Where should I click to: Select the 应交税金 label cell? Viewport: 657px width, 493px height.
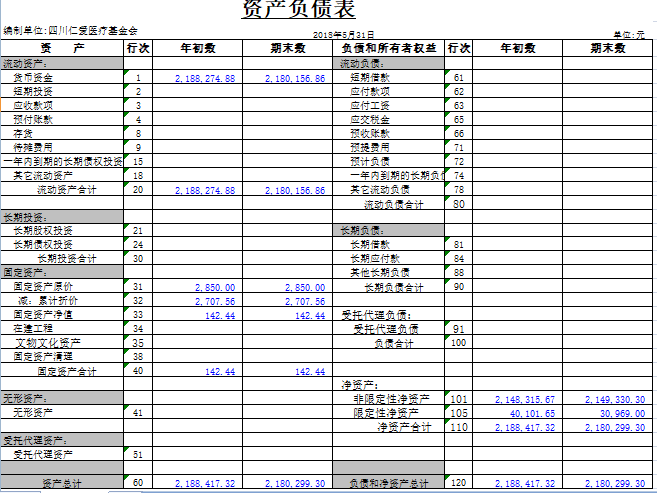pyautogui.click(x=370, y=119)
